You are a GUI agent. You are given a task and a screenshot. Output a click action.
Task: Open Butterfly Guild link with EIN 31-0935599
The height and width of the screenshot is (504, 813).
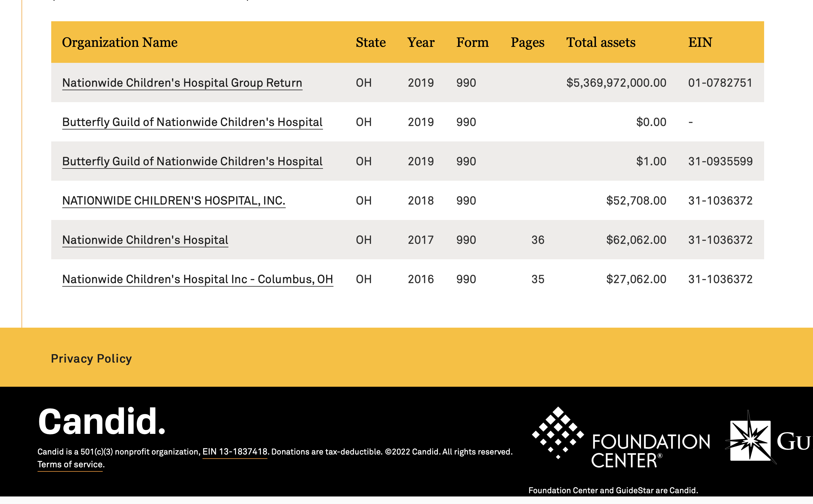[x=192, y=161]
